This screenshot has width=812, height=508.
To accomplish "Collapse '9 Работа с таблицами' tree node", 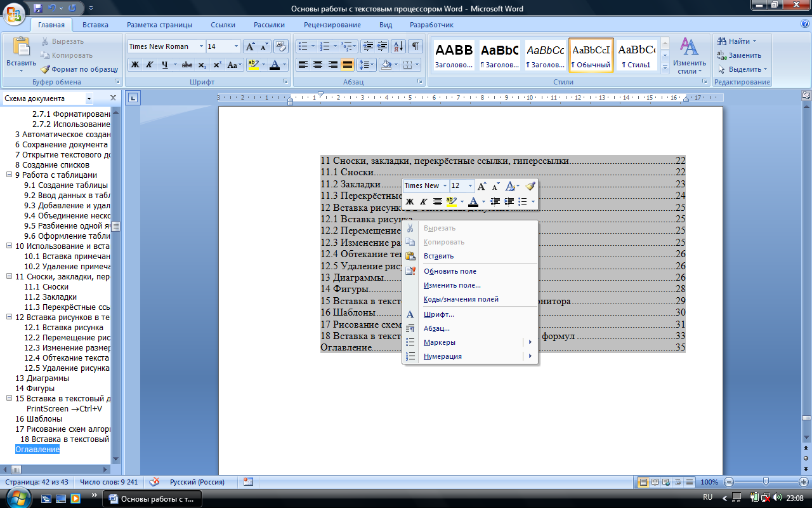I will coord(9,175).
